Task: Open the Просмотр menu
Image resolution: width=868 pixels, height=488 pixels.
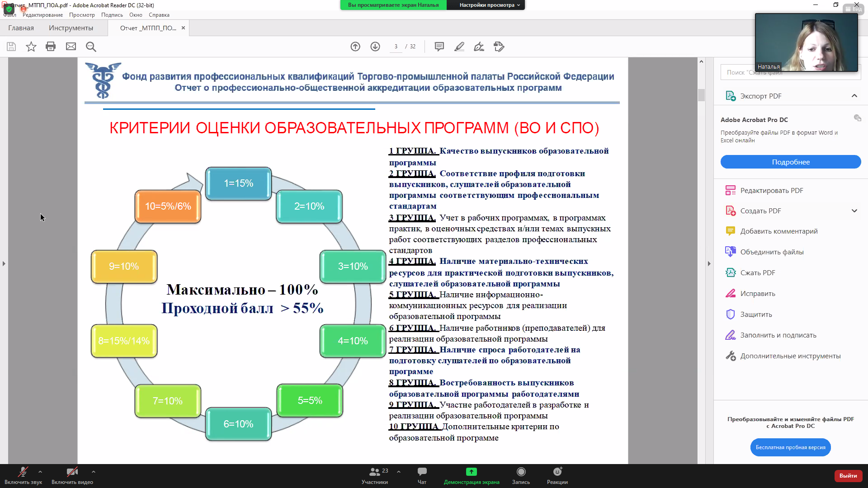Action: pyautogui.click(x=82, y=15)
